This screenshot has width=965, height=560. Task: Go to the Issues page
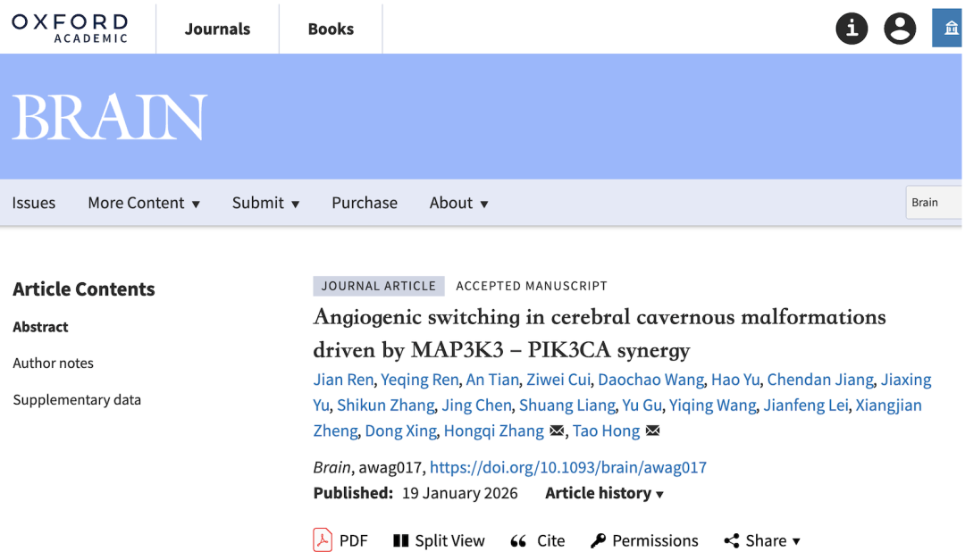(34, 203)
